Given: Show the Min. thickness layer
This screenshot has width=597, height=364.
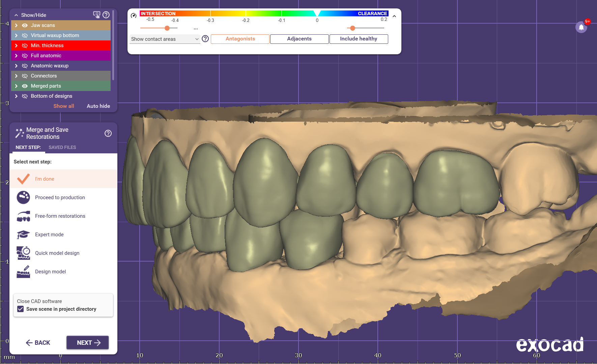Looking at the screenshot, I should pos(25,45).
